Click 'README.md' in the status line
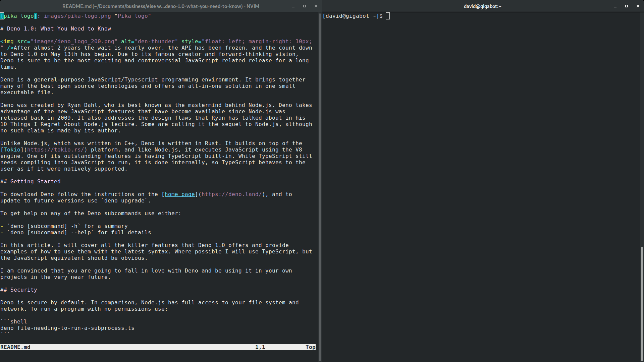 [x=15, y=347]
